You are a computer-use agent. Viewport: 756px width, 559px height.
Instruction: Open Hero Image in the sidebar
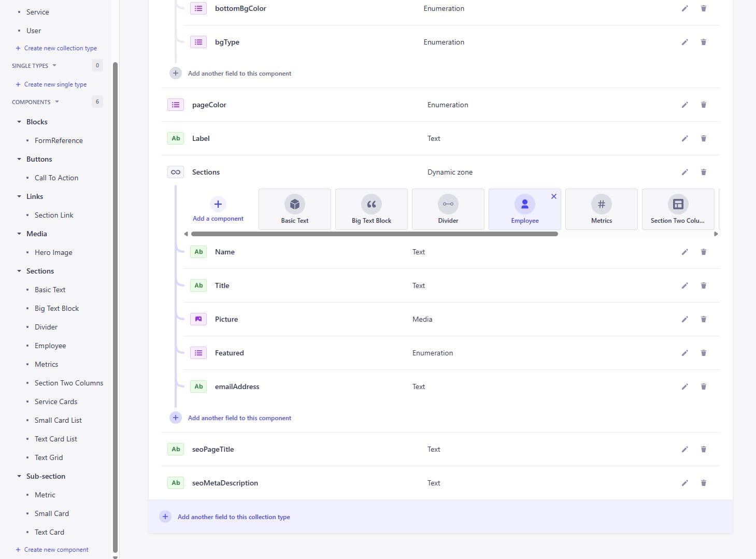coord(53,252)
